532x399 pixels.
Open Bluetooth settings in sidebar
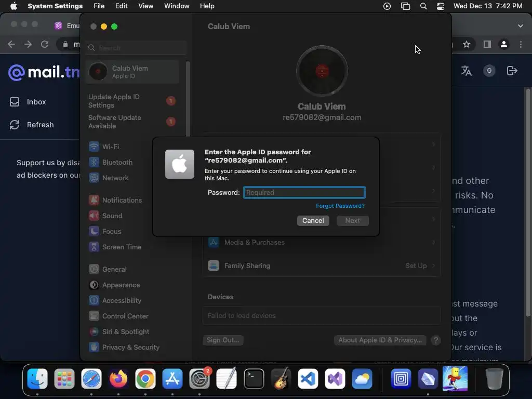pos(111,162)
